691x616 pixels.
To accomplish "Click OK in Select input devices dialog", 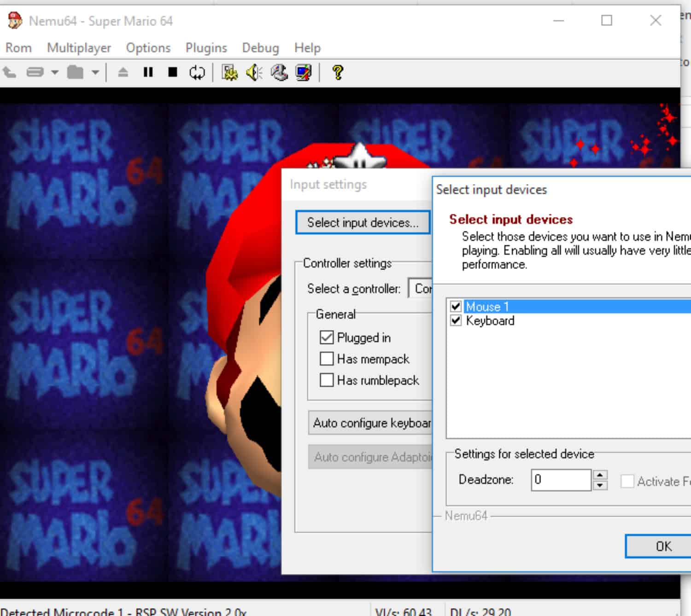I will [658, 546].
